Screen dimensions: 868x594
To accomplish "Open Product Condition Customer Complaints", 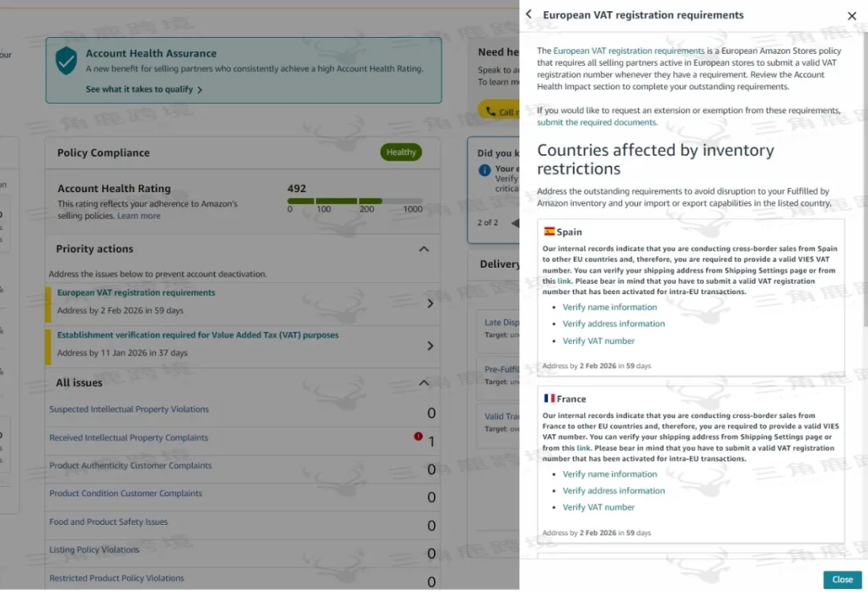I will [125, 494].
